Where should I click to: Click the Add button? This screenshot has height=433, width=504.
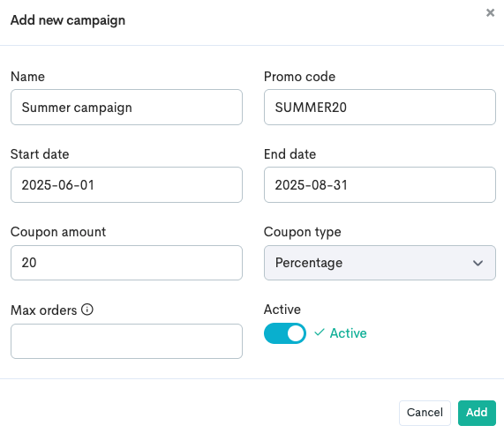477,413
